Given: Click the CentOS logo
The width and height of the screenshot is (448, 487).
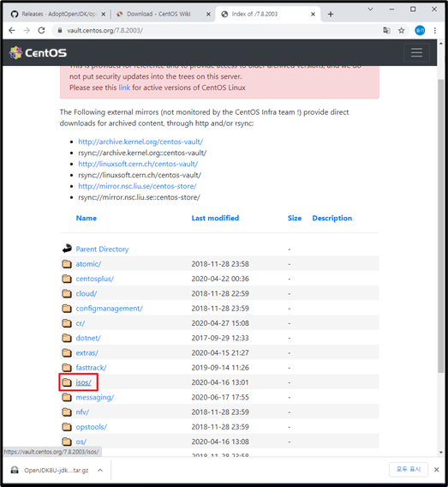Looking at the screenshot, I should point(38,53).
